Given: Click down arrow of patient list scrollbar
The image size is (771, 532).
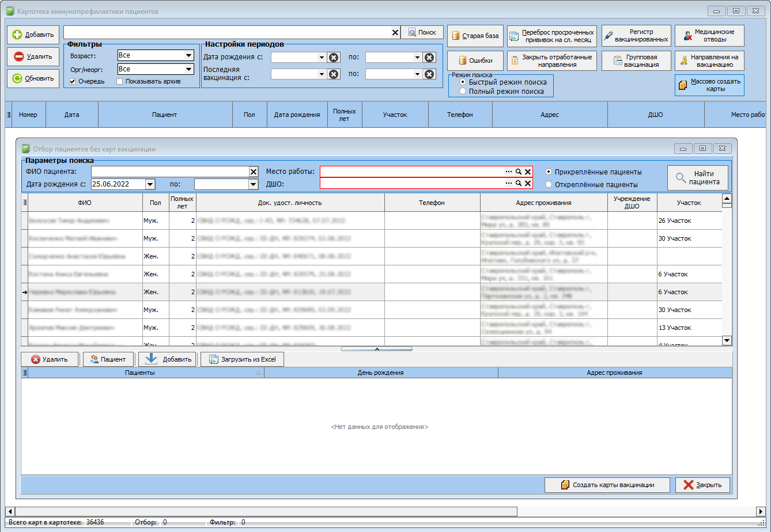Looking at the screenshot, I should pyautogui.click(x=727, y=340).
